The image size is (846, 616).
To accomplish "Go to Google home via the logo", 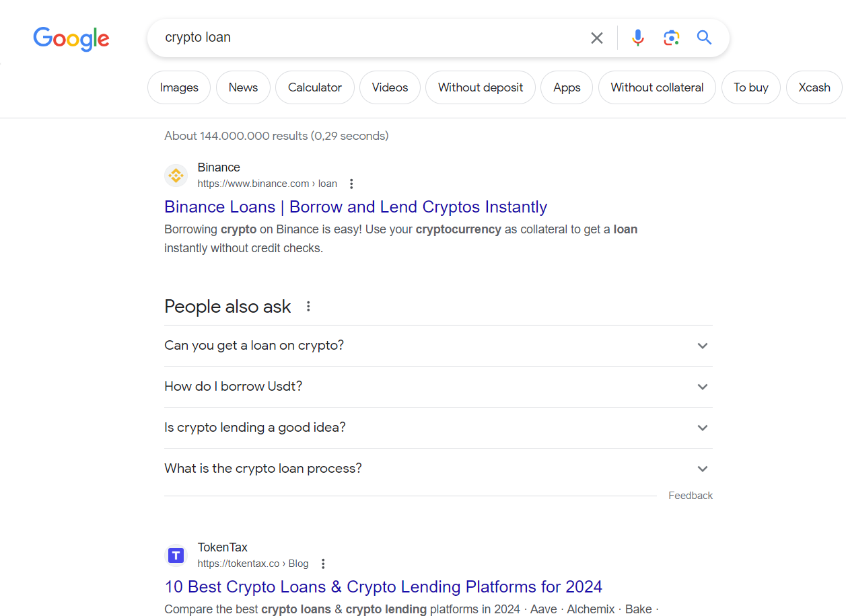I will (71, 39).
